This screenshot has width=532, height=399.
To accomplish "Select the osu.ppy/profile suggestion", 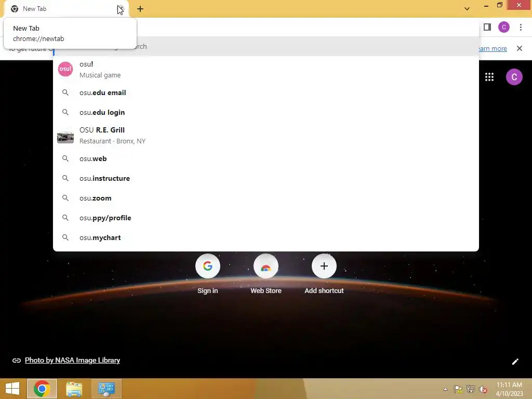I will click(266, 218).
